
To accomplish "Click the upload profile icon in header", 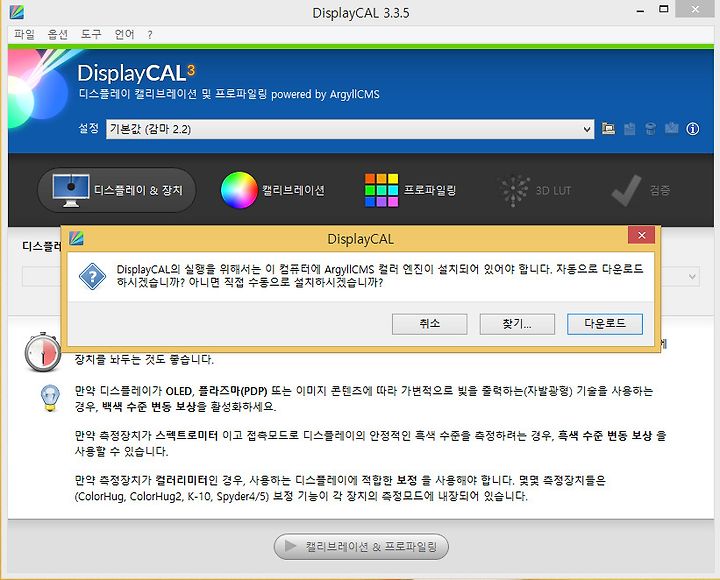I will 671,128.
